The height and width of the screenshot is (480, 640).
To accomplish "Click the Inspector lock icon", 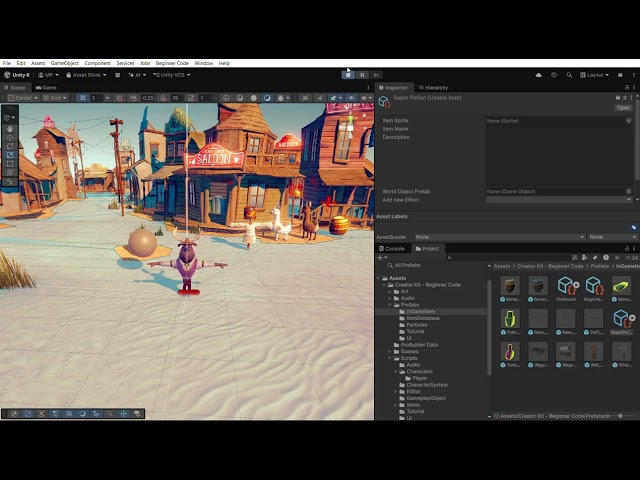I will [627, 87].
